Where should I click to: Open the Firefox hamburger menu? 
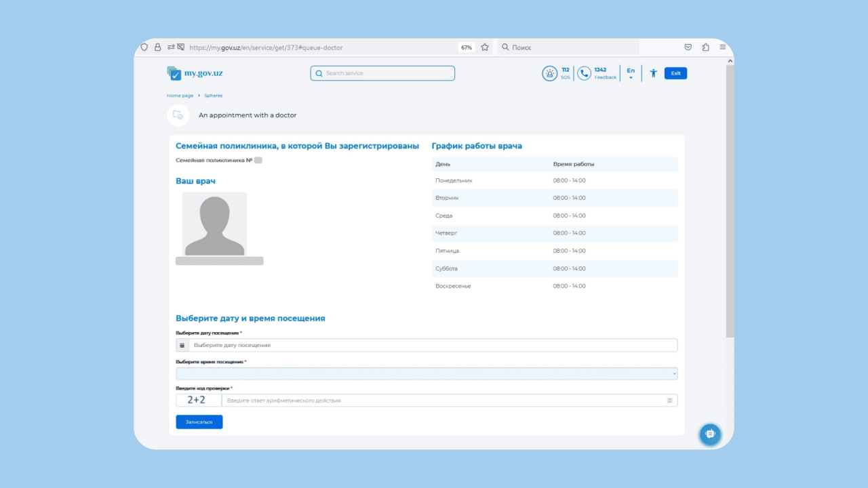tap(723, 47)
